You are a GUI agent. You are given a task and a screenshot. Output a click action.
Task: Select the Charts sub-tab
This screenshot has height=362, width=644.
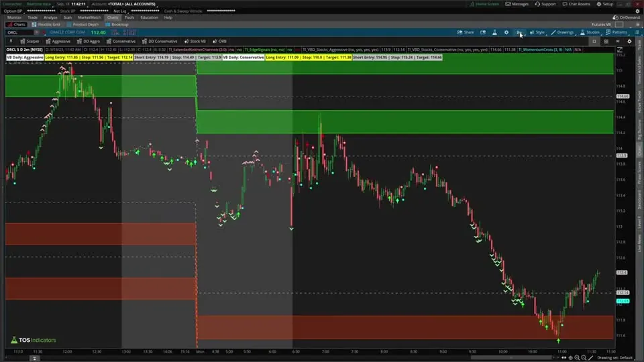[x=16, y=25]
